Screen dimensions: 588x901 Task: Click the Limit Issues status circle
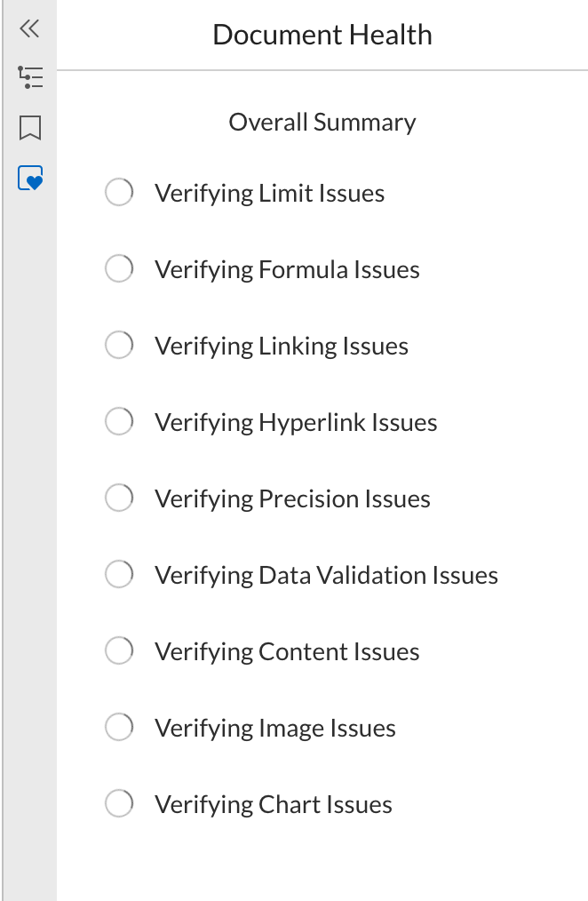coord(119,192)
